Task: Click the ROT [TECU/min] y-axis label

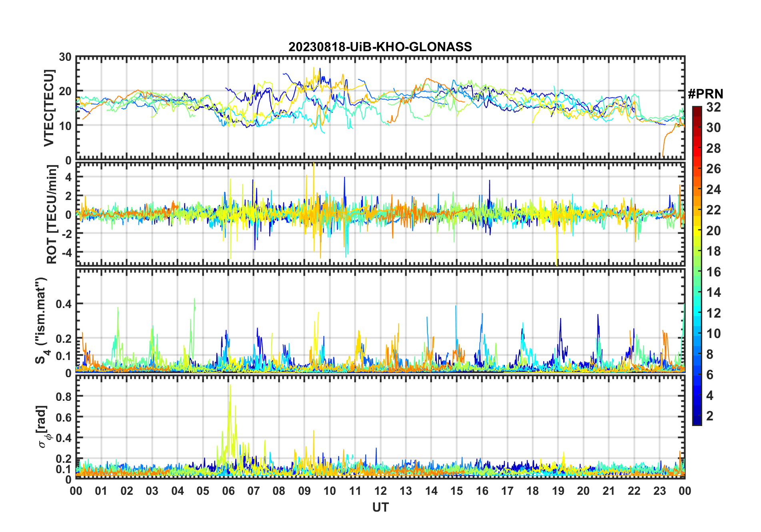Action: 52,214
